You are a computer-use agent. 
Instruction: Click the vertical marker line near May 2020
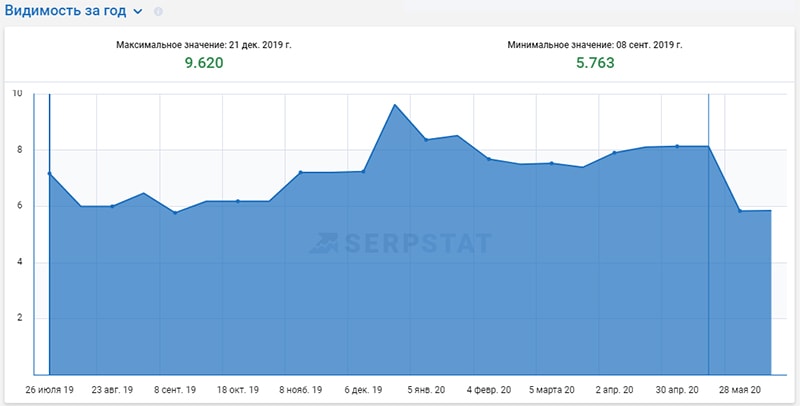coord(709,250)
